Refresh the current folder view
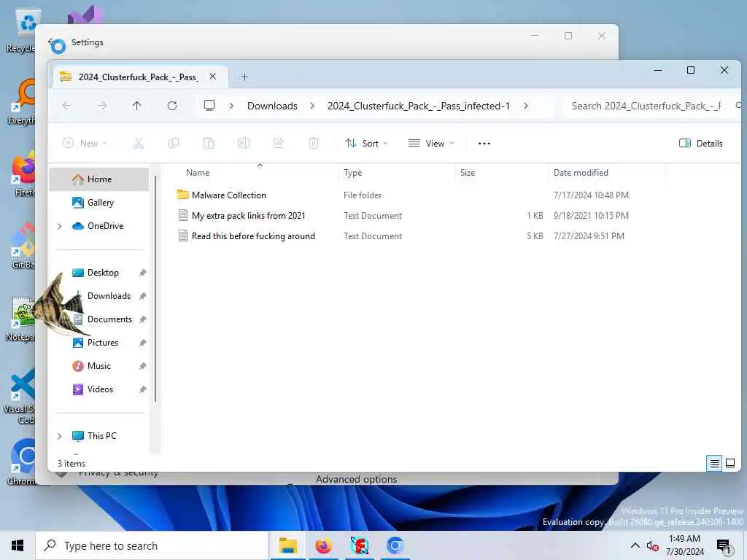Image resolution: width=747 pixels, height=560 pixels. coord(172,106)
